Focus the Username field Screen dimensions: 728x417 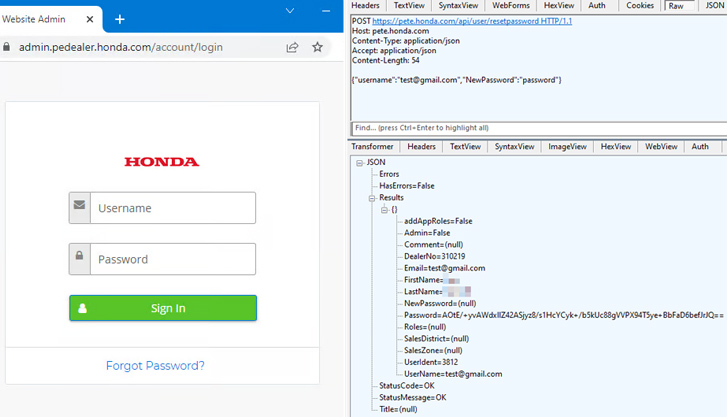[x=173, y=208]
